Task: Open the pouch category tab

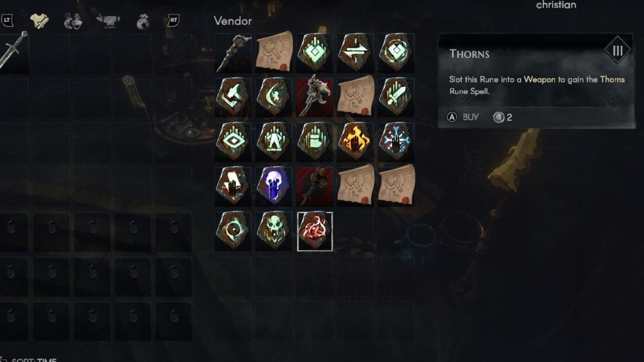Action: coord(143,21)
